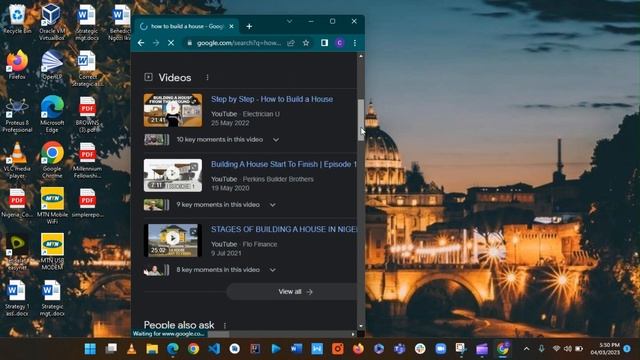Click the horizontal scrollbar thumb
640x360 pixels.
[x=219, y=334]
